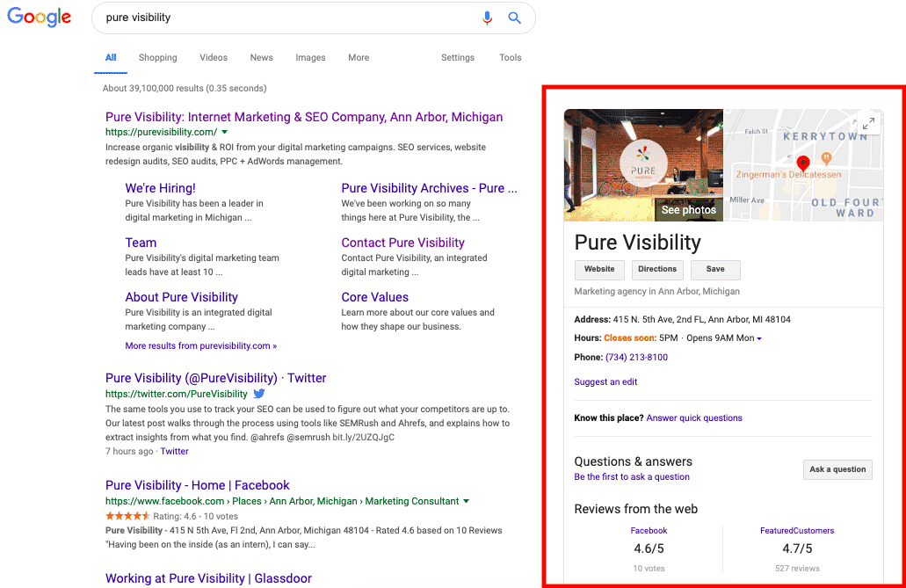Activate voice search microphone icon
906x588 pixels.
coord(487,18)
